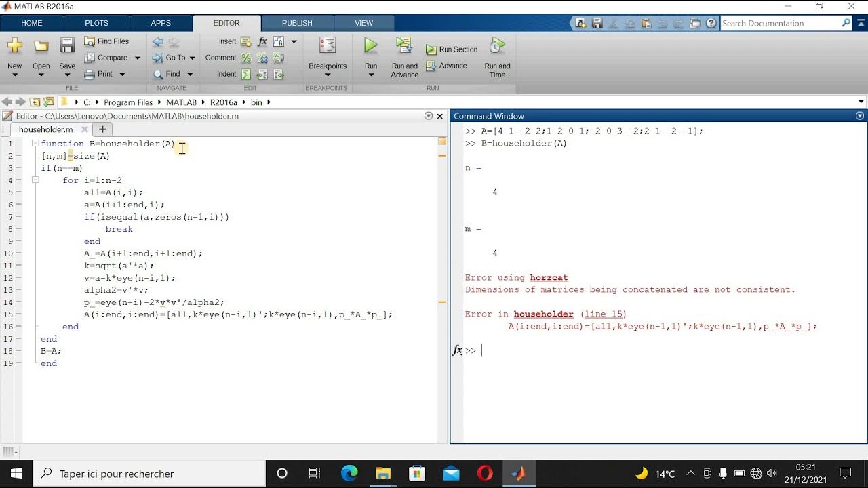The width and height of the screenshot is (868, 488).
Task: Click the wrap comments icon
Action: pyautogui.click(x=278, y=58)
